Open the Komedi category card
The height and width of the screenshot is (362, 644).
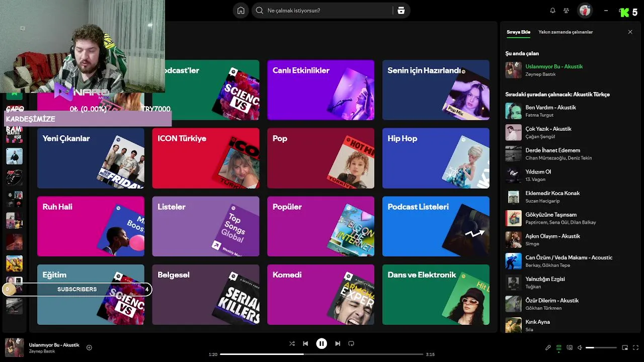[x=320, y=295]
